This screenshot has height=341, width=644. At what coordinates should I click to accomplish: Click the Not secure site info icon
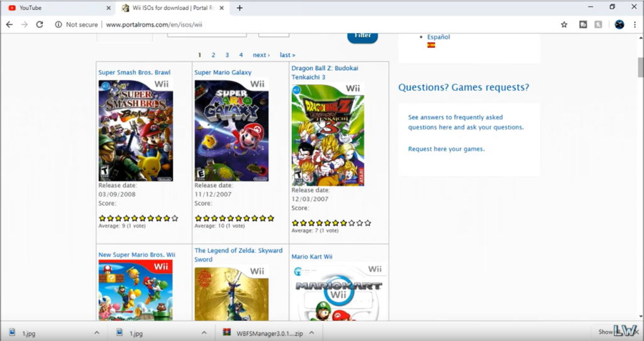click(x=58, y=24)
